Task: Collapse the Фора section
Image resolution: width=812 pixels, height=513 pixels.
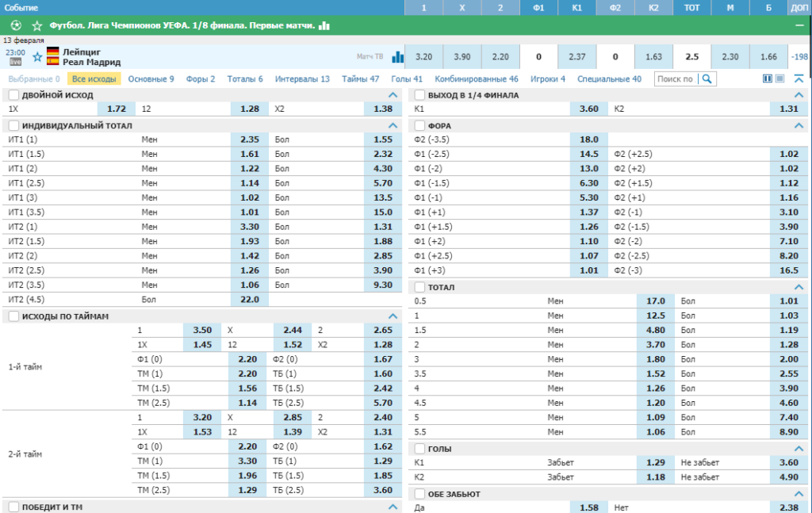Action: pyautogui.click(x=799, y=125)
